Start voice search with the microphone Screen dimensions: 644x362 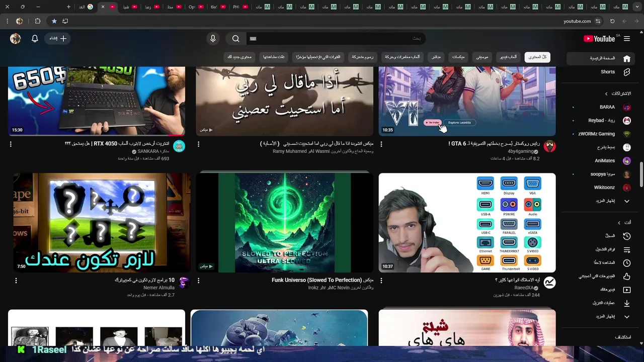point(213,39)
